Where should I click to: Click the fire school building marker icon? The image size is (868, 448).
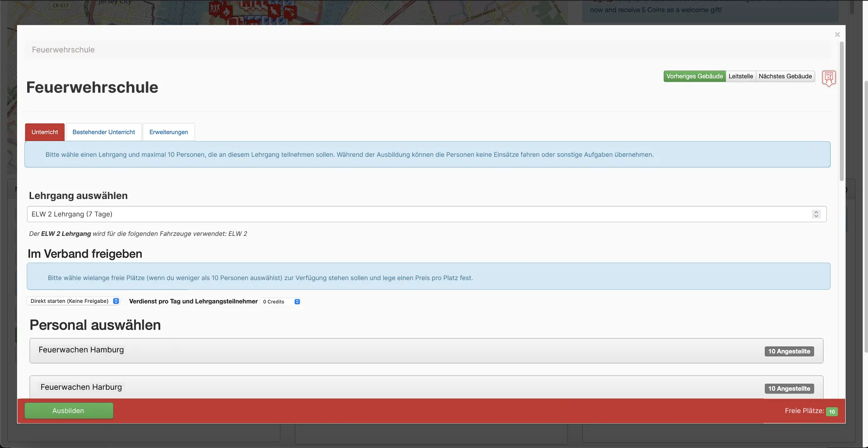(x=829, y=78)
